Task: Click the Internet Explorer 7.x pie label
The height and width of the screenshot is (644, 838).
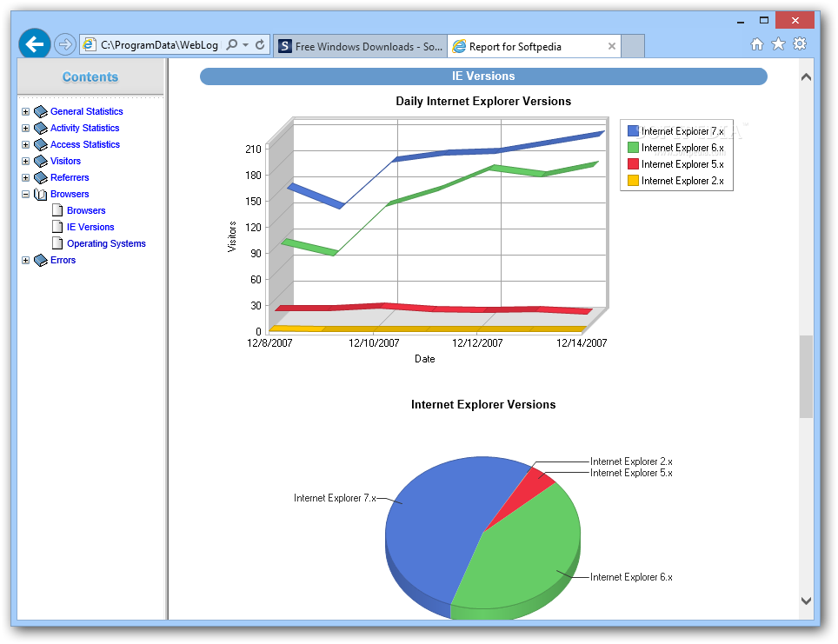Action: coord(335,498)
